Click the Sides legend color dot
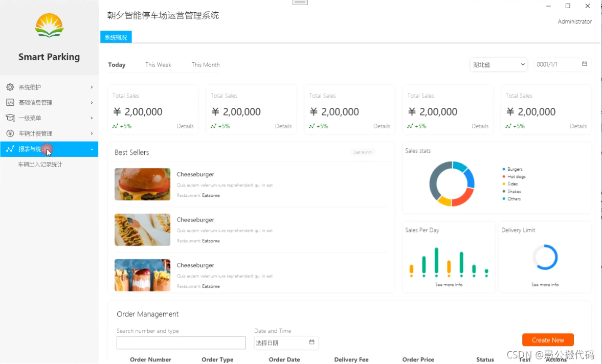The width and height of the screenshot is (602, 364). pos(504,184)
